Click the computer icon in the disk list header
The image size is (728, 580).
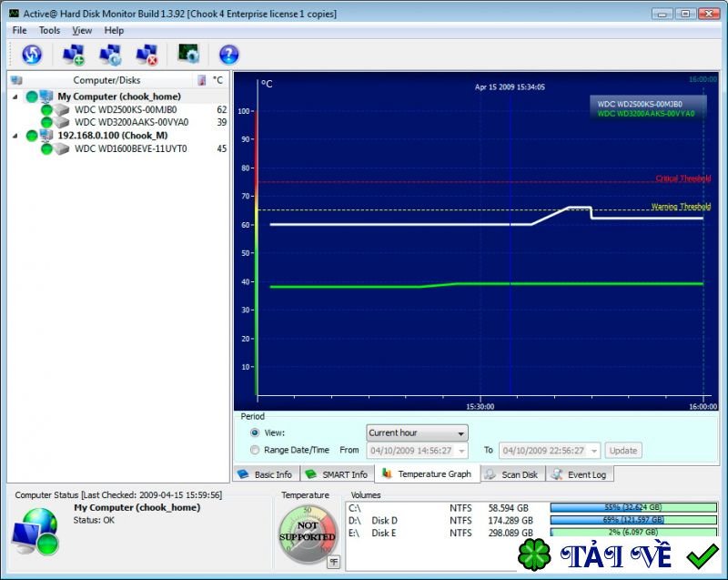(16, 80)
